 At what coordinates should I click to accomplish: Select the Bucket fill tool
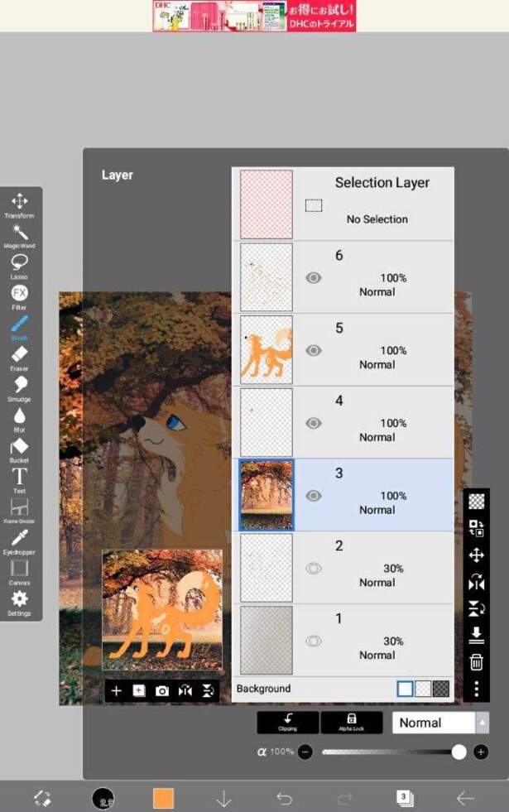[x=20, y=450]
